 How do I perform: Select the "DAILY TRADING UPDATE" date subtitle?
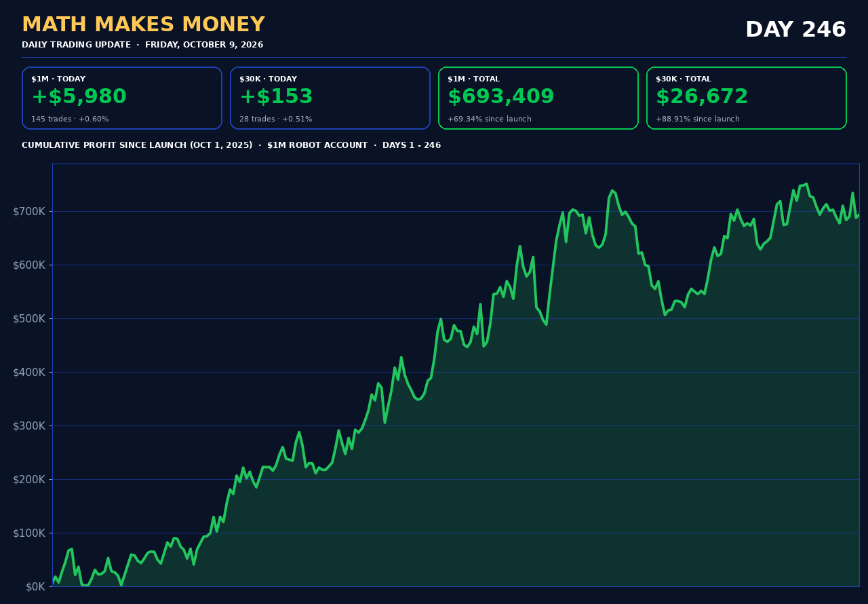pyautogui.click(x=142, y=45)
